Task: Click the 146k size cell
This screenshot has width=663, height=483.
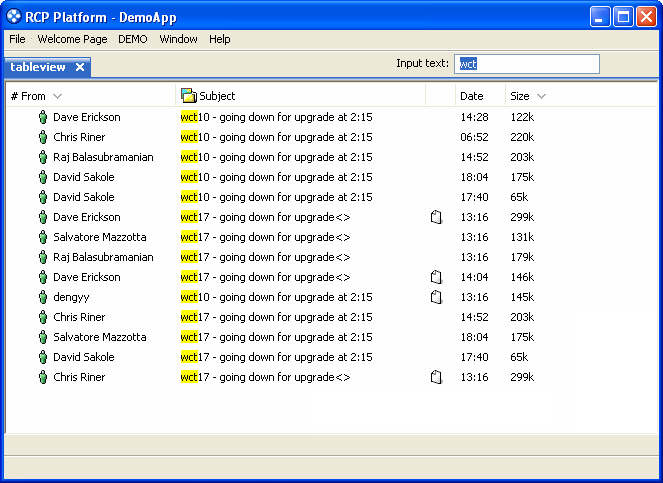Action: [x=522, y=277]
